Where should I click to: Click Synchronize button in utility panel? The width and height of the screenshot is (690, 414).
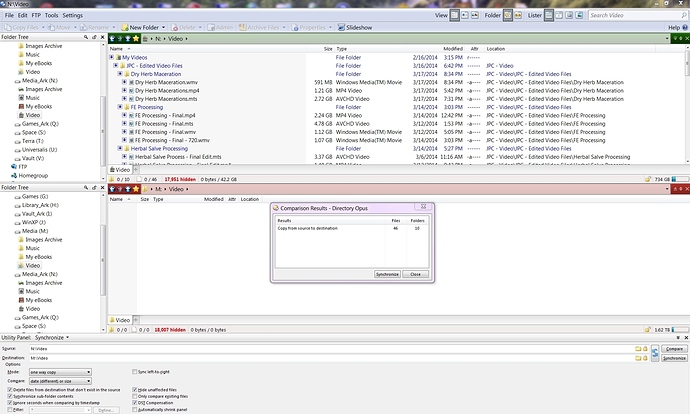point(674,358)
